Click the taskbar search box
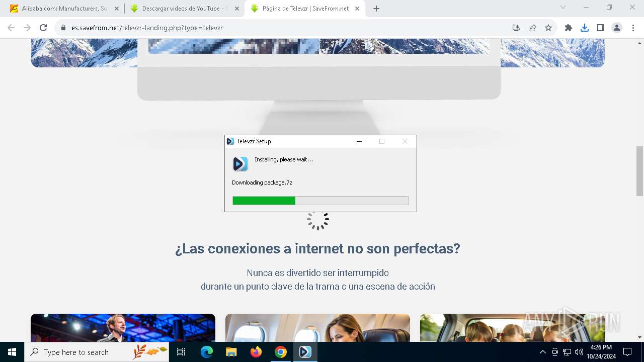Image resolution: width=644 pixels, height=362 pixels. click(97, 352)
